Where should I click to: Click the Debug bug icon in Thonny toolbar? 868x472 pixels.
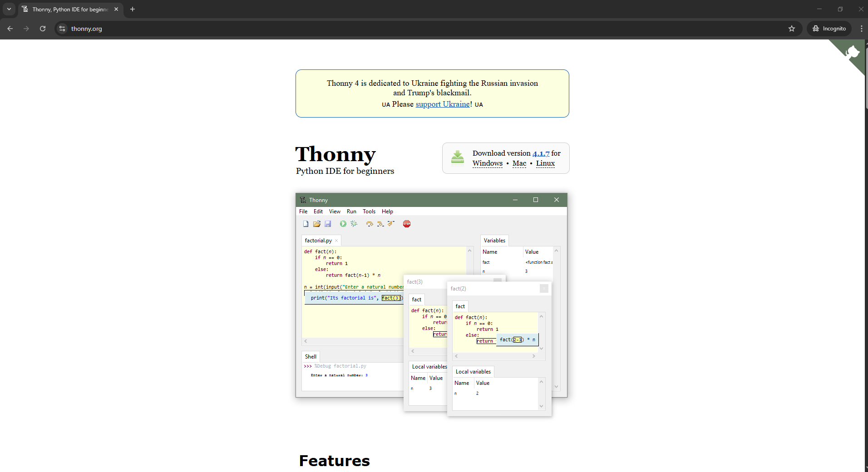pyautogui.click(x=354, y=224)
